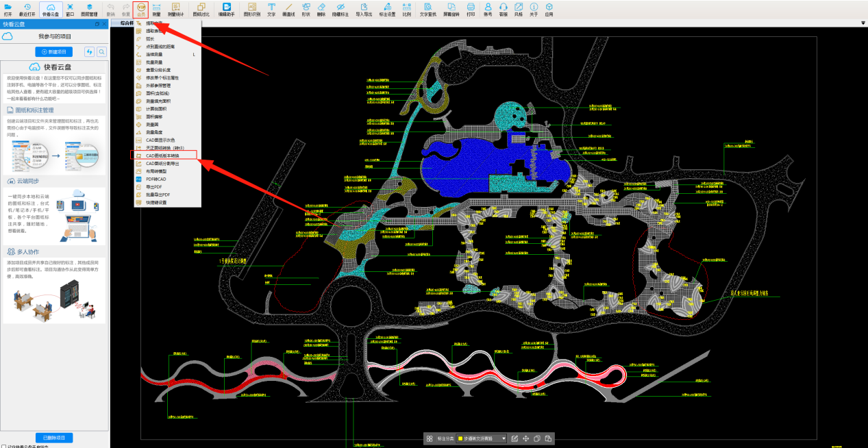
Task: Choose 批量测量 menu item
Action: click(x=167, y=62)
